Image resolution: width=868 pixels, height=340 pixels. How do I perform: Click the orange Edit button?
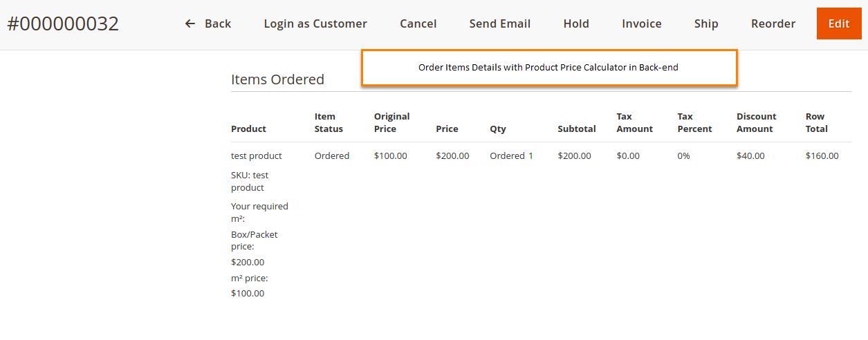click(839, 23)
